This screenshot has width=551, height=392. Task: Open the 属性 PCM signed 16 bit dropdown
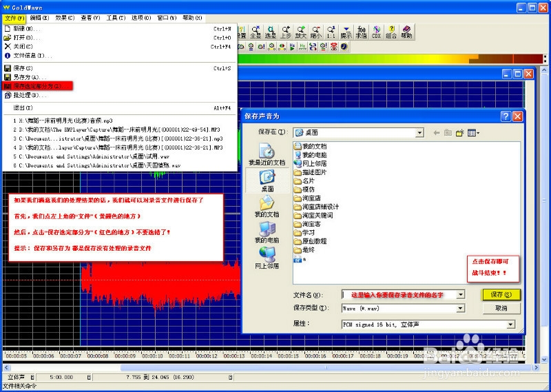pos(511,324)
